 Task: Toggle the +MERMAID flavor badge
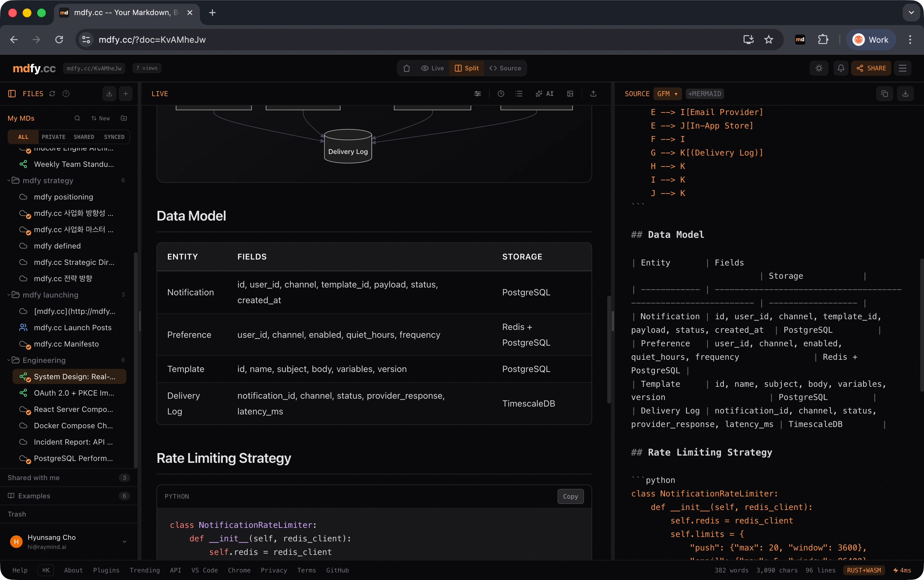point(705,94)
